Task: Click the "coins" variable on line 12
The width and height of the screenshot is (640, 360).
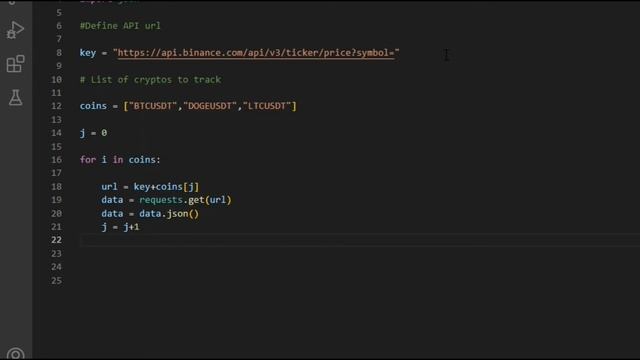Action: pyautogui.click(x=93, y=106)
